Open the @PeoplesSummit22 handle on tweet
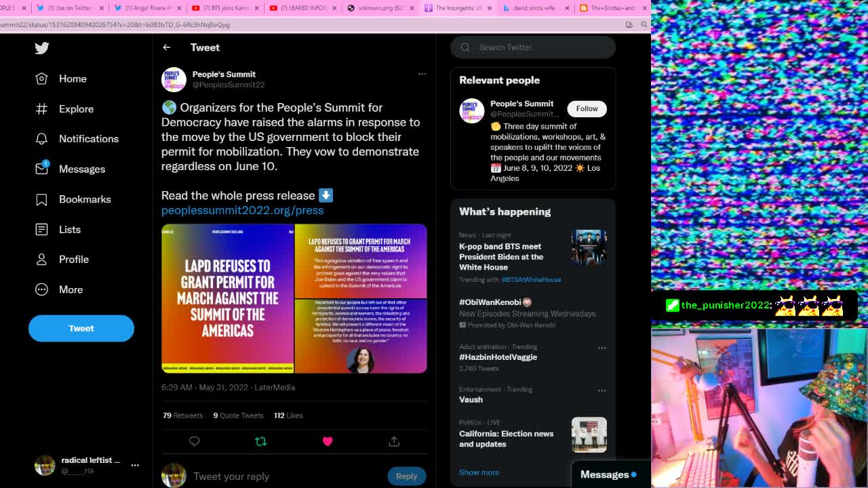The height and width of the screenshot is (488, 868). click(229, 85)
